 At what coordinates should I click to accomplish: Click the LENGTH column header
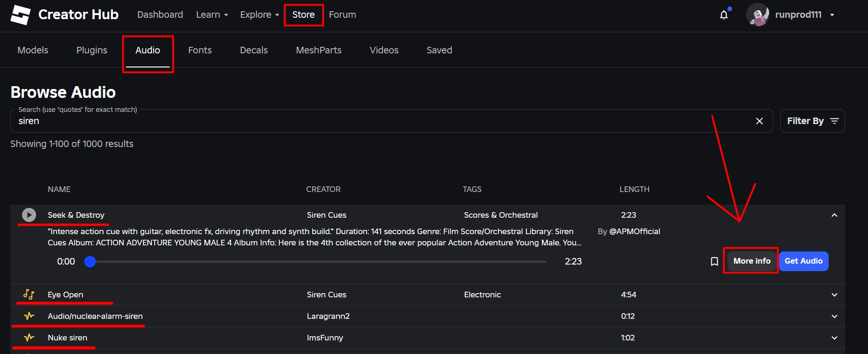[635, 189]
